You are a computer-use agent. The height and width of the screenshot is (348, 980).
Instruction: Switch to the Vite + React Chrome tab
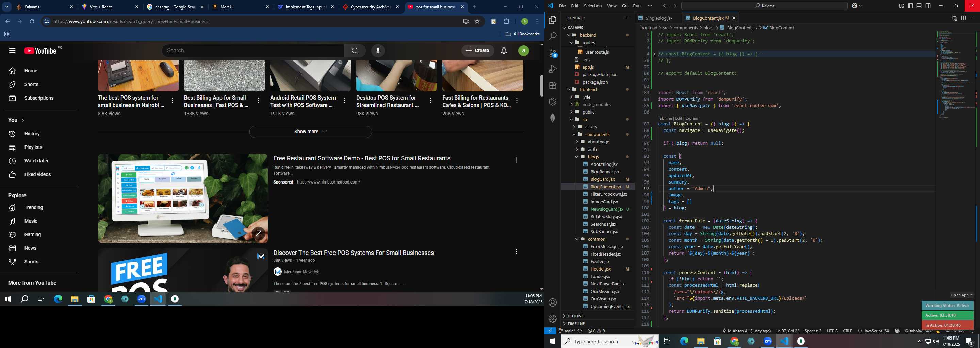click(110, 7)
